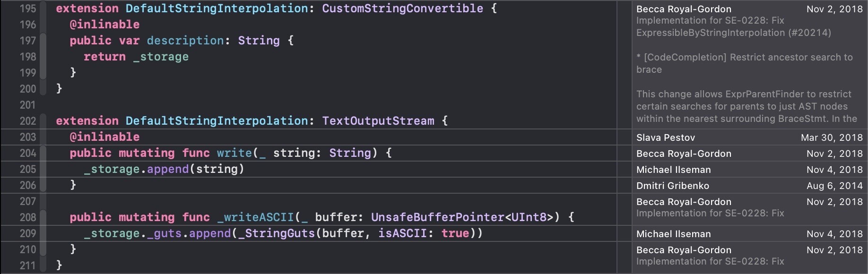Click the CustomStringConvertible protocol name
868x274 pixels.
[402, 9]
